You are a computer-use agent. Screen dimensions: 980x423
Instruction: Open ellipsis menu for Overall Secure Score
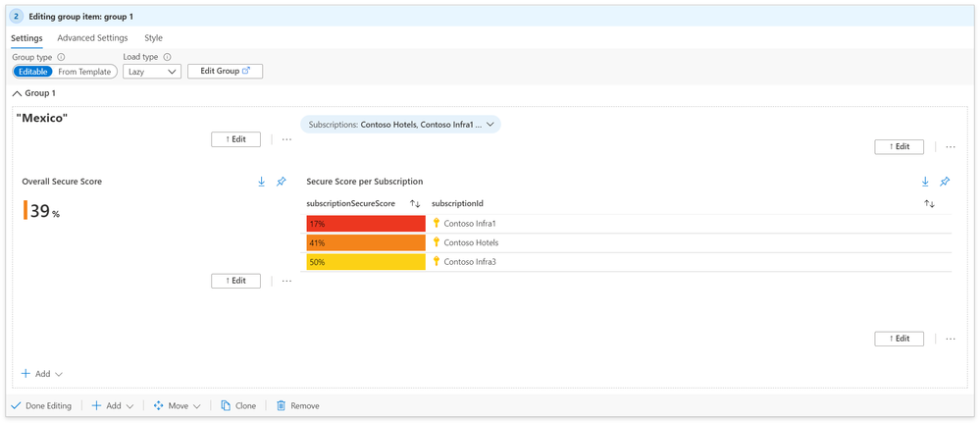coord(286,281)
